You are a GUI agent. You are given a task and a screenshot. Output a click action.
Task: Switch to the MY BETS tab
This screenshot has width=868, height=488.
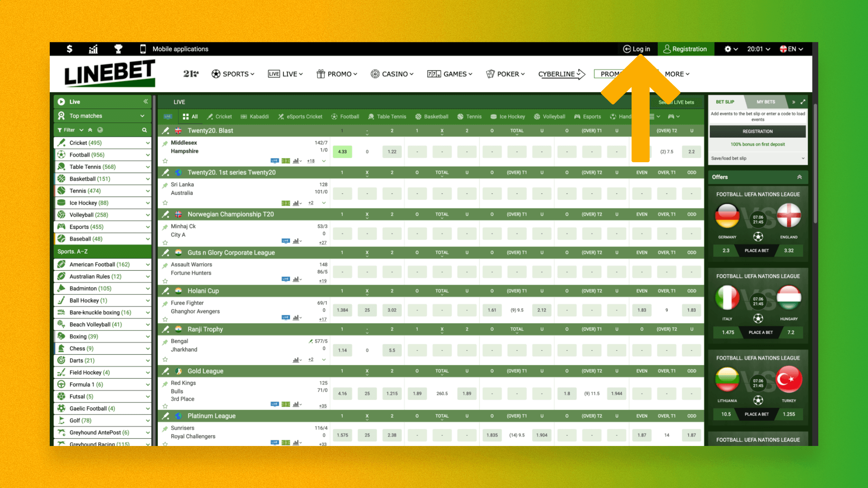[766, 102]
